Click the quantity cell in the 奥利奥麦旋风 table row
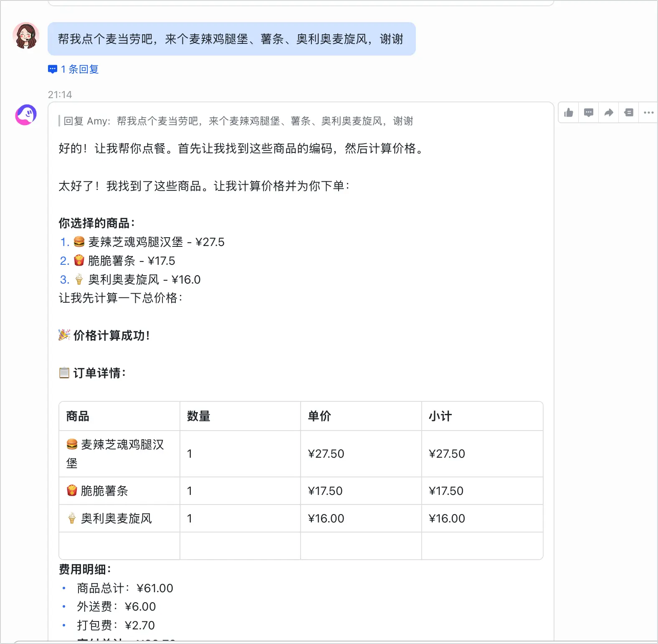 [x=240, y=518]
